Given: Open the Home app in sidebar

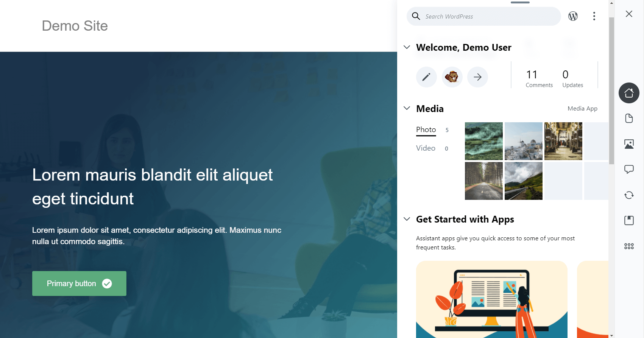Looking at the screenshot, I should (x=629, y=93).
